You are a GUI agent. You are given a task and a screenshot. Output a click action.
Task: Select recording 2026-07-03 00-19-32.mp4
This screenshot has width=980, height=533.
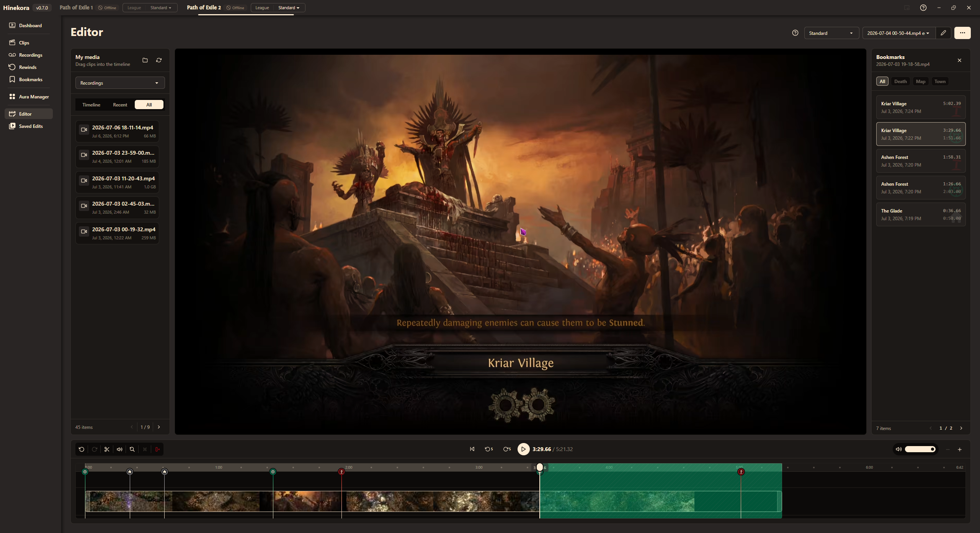tap(117, 233)
